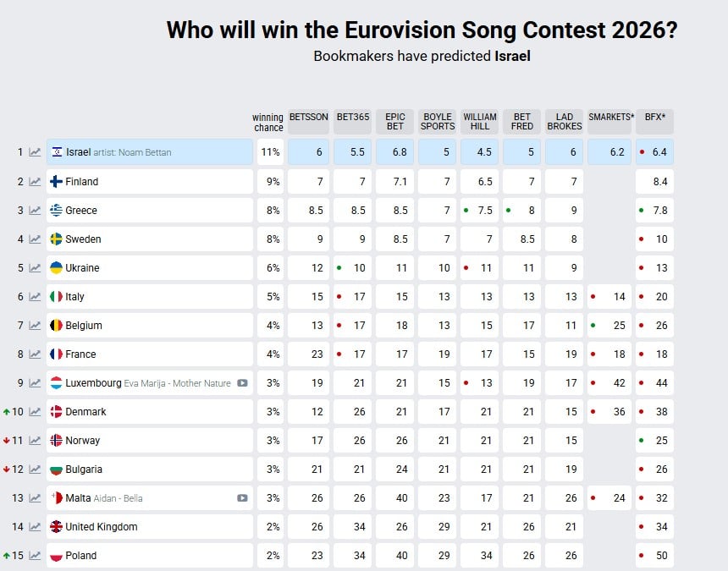Open the France country link
Viewport: 728px width, 571px height.
tap(80, 354)
